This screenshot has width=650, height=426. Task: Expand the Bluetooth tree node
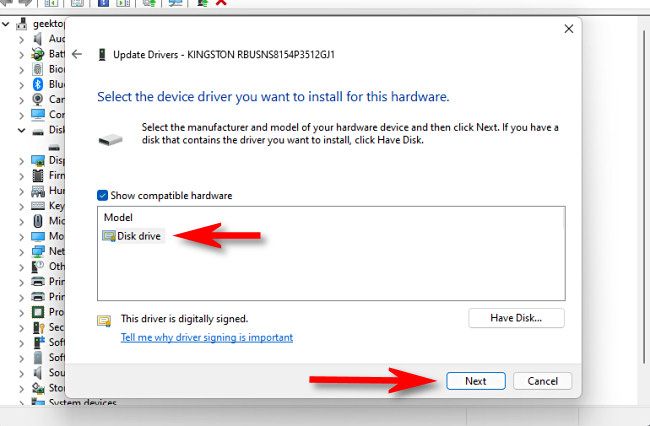point(20,84)
